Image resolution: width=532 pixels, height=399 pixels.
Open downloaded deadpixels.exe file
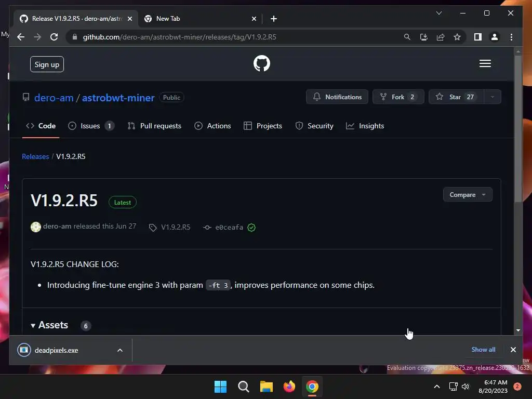tap(56, 350)
